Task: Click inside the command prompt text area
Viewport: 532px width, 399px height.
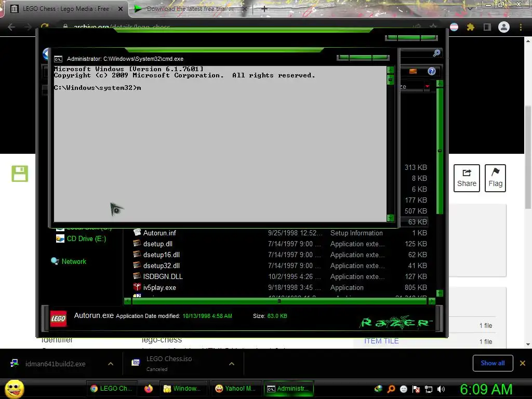Action: (220, 144)
